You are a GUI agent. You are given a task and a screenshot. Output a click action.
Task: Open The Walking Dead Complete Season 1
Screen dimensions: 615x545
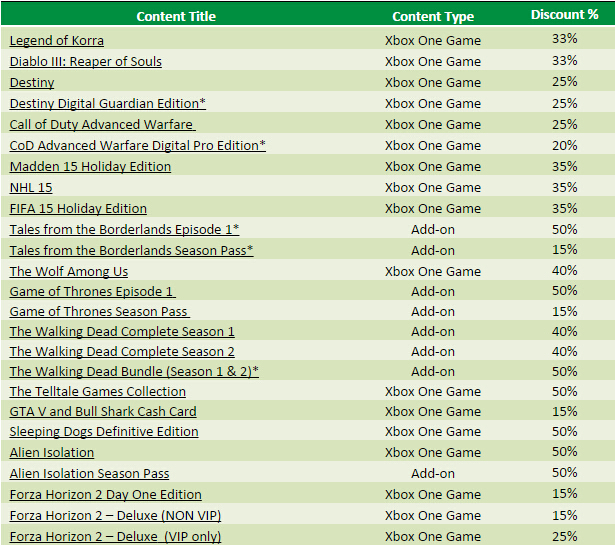pos(122,332)
